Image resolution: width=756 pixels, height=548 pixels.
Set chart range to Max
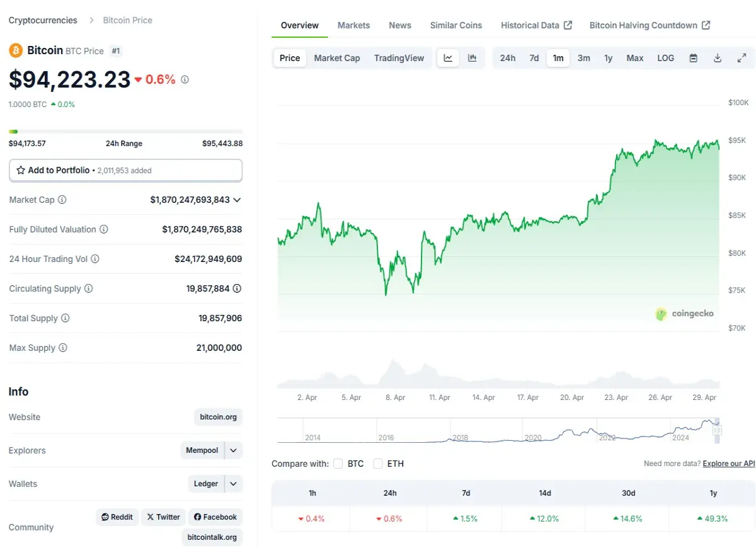635,58
